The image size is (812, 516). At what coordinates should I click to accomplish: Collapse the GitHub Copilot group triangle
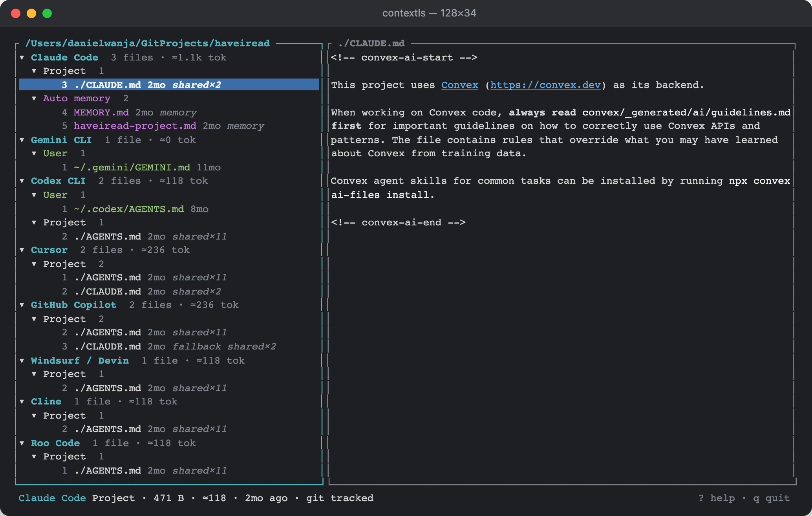(x=22, y=305)
